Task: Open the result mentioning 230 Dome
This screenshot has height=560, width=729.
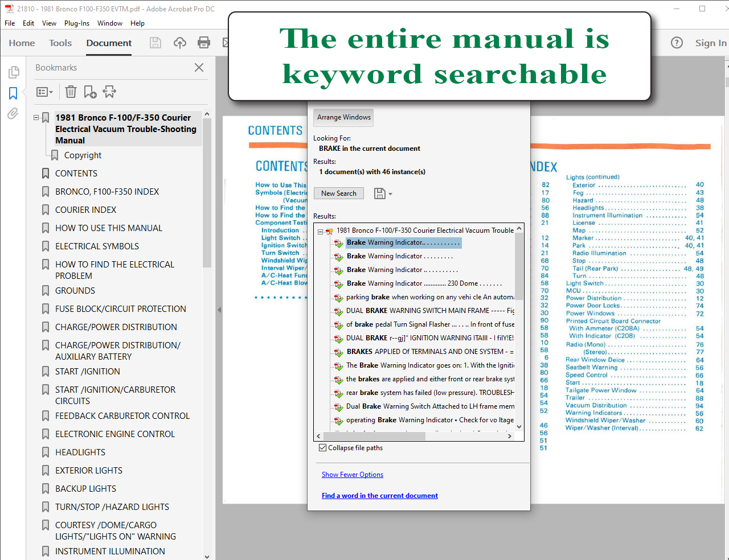Action: [424, 283]
